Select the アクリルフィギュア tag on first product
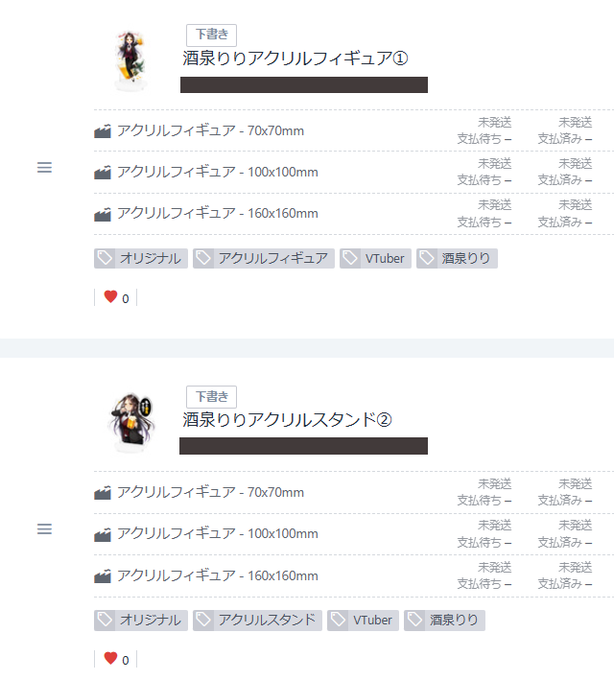 click(x=264, y=258)
